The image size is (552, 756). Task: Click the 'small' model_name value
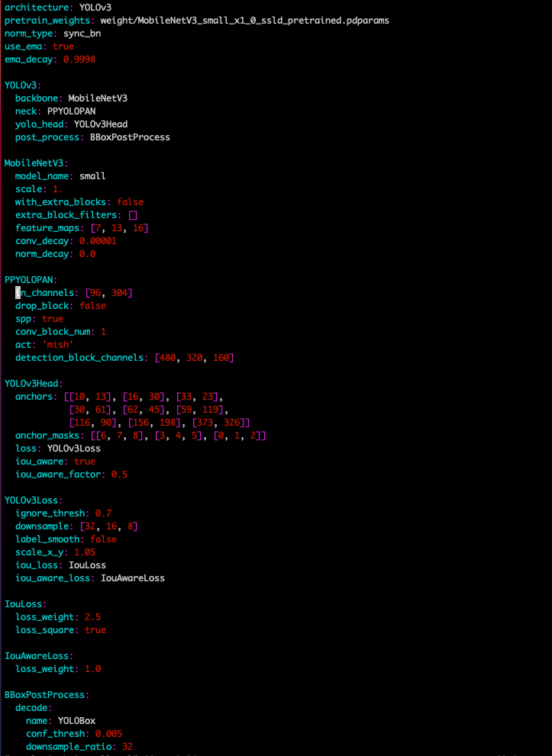[x=92, y=176]
